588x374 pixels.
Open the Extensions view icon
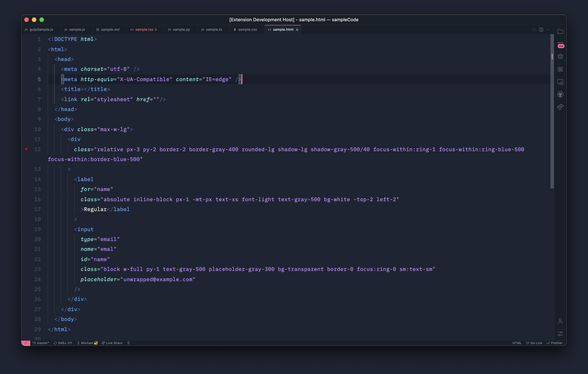point(560,69)
